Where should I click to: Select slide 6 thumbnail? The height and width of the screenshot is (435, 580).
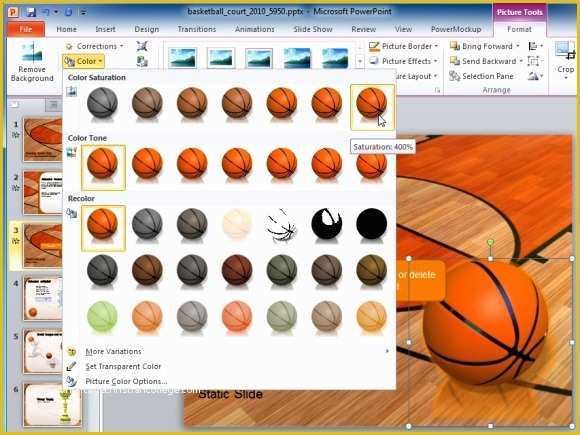pos(53,405)
